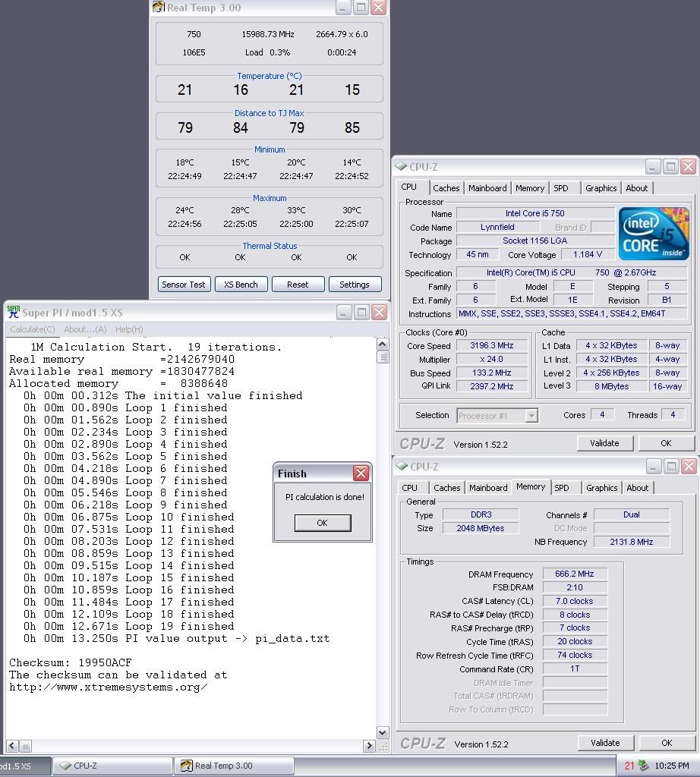Click Validate in upper CPU-Z window
This screenshot has height=777, width=700.
605,443
